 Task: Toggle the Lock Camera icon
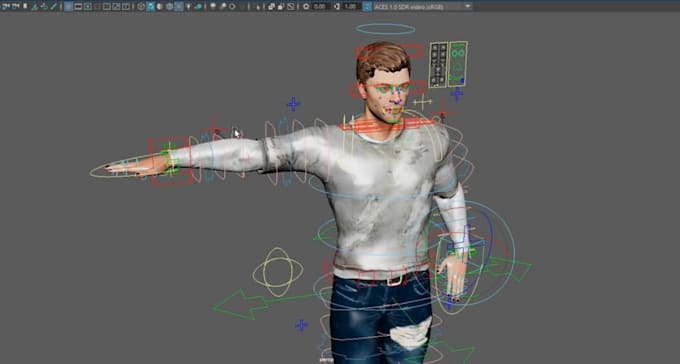pyautogui.click(x=16, y=7)
